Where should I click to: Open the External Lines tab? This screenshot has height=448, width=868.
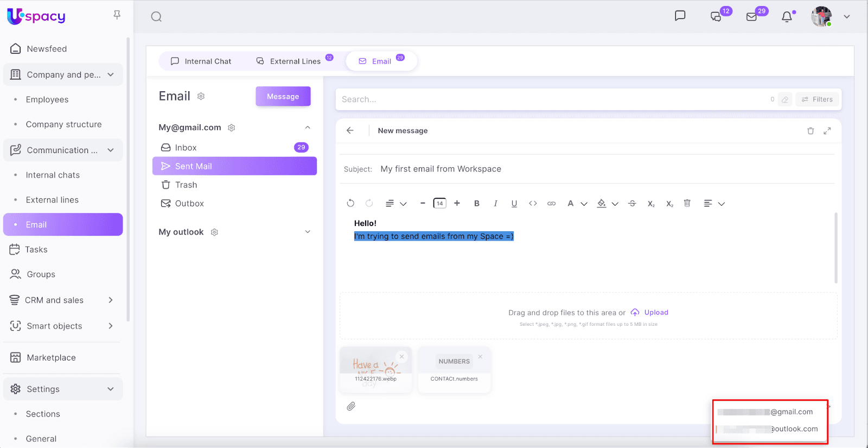click(x=289, y=61)
